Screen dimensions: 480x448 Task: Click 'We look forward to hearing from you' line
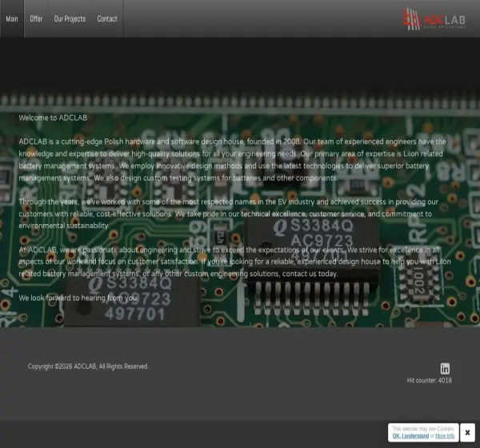point(79,298)
